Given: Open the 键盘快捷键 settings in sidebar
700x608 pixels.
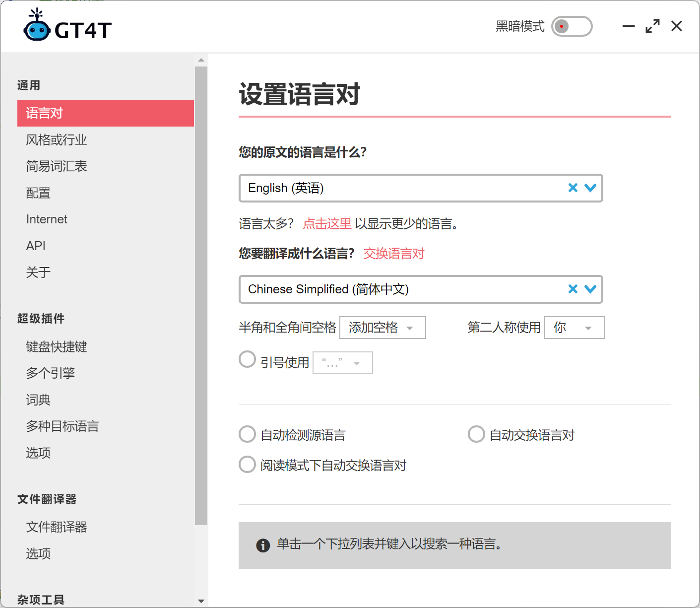Looking at the screenshot, I should point(56,346).
